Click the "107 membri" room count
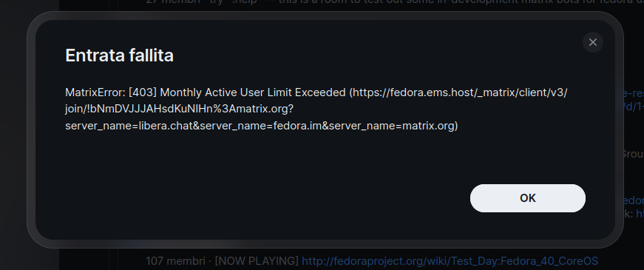 point(175,261)
